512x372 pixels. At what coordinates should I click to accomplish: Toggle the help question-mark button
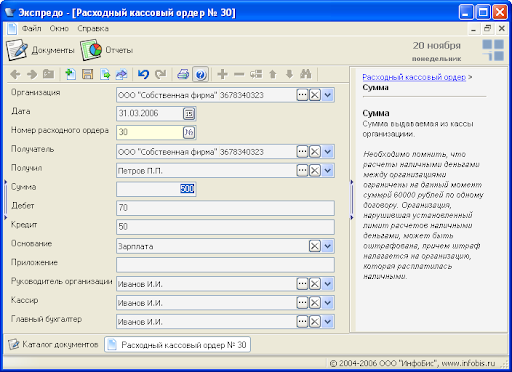[x=200, y=74]
